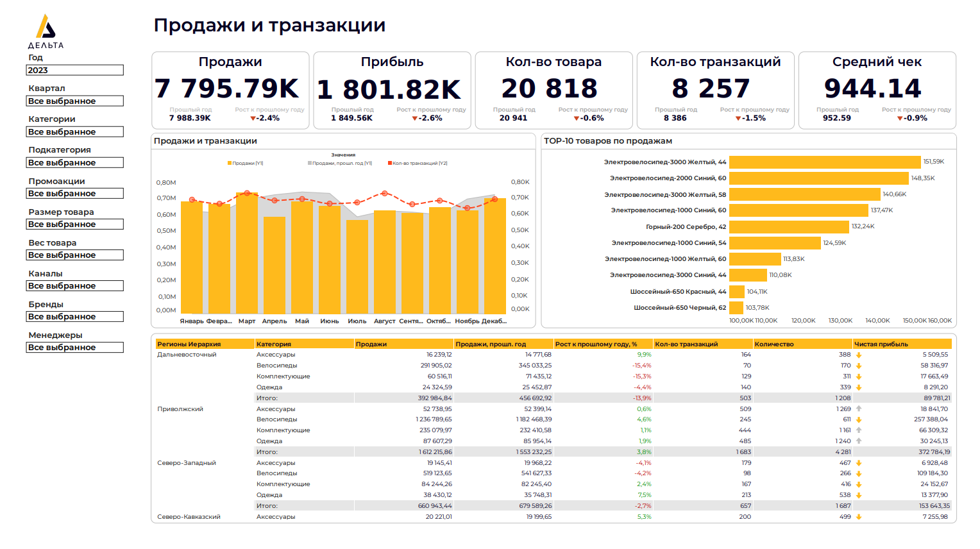
Task: Click sales value 1 236 789,65
Action: click(x=434, y=419)
